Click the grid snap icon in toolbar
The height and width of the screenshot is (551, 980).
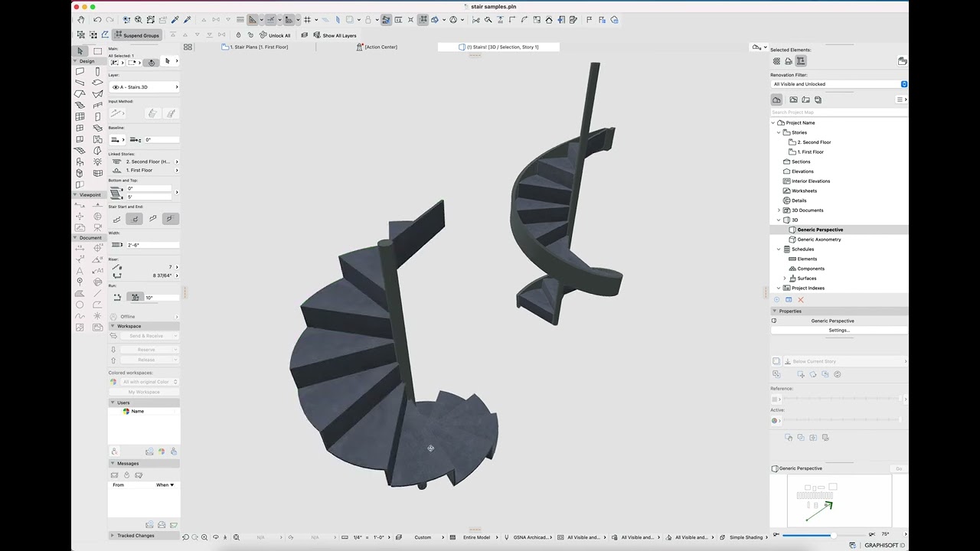tap(308, 20)
